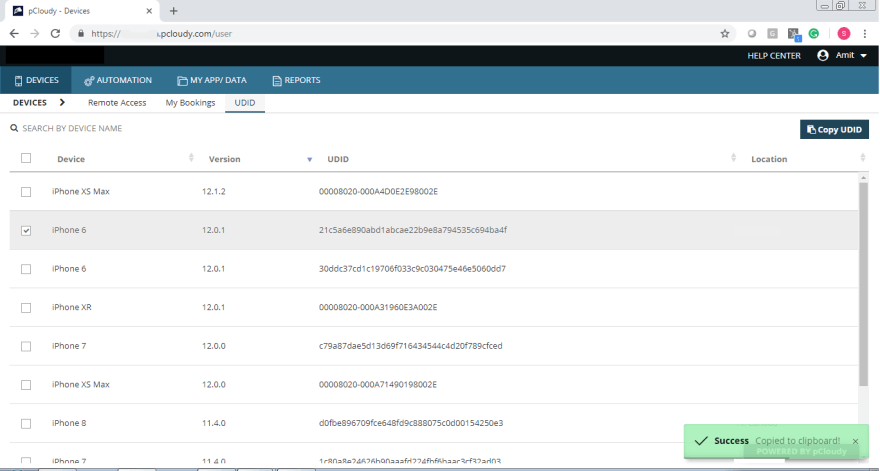Toggle the select-all devices checkbox

point(26,158)
